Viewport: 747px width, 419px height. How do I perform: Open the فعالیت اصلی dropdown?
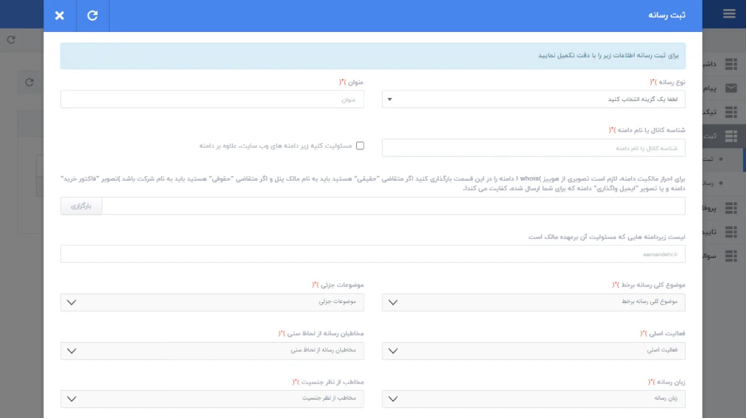click(533, 351)
